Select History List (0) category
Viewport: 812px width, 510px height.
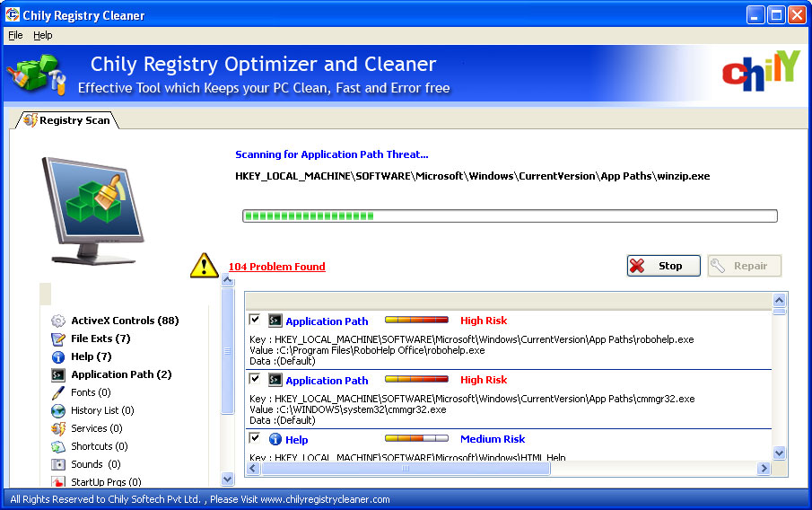coord(102,410)
